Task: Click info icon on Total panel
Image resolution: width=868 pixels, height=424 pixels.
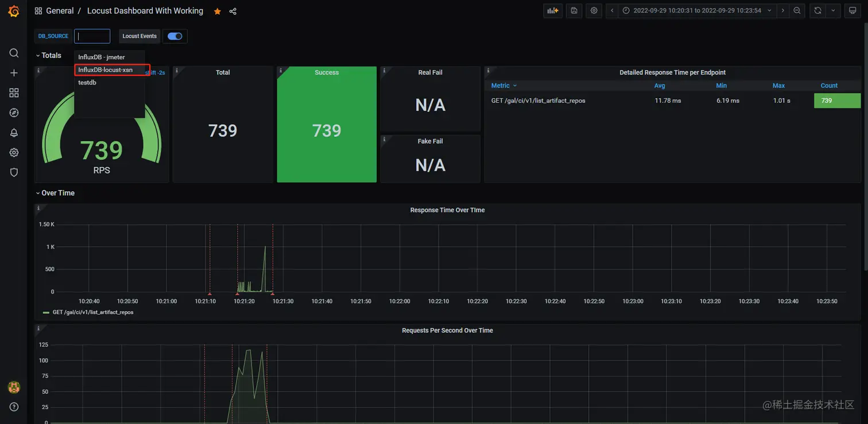Action: pos(177,71)
